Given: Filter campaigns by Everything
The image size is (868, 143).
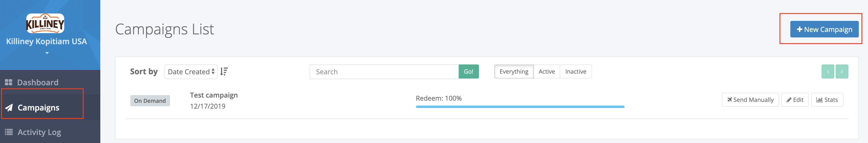Looking at the screenshot, I should click(x=514, y=72).
